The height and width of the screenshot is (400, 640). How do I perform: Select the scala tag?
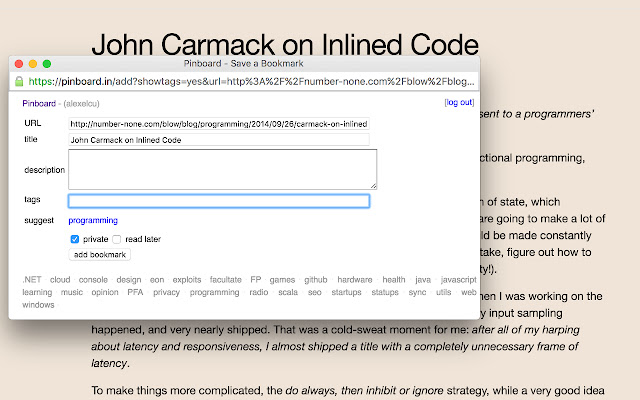tap(288, 292)
